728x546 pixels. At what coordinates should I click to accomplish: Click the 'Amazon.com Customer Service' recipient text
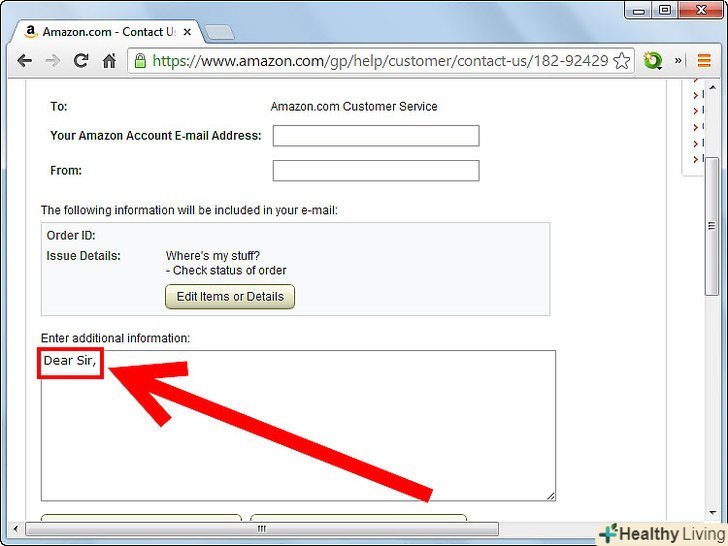[354, 106]
